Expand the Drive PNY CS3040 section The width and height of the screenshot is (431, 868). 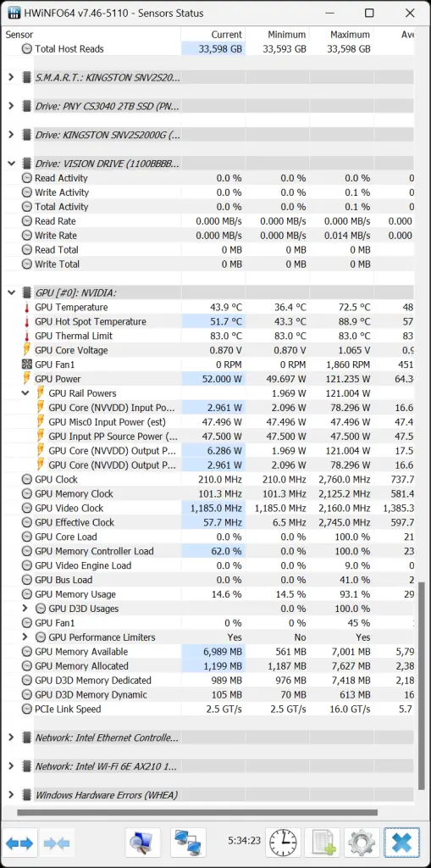pyautogui.click(x=11, y=106)
